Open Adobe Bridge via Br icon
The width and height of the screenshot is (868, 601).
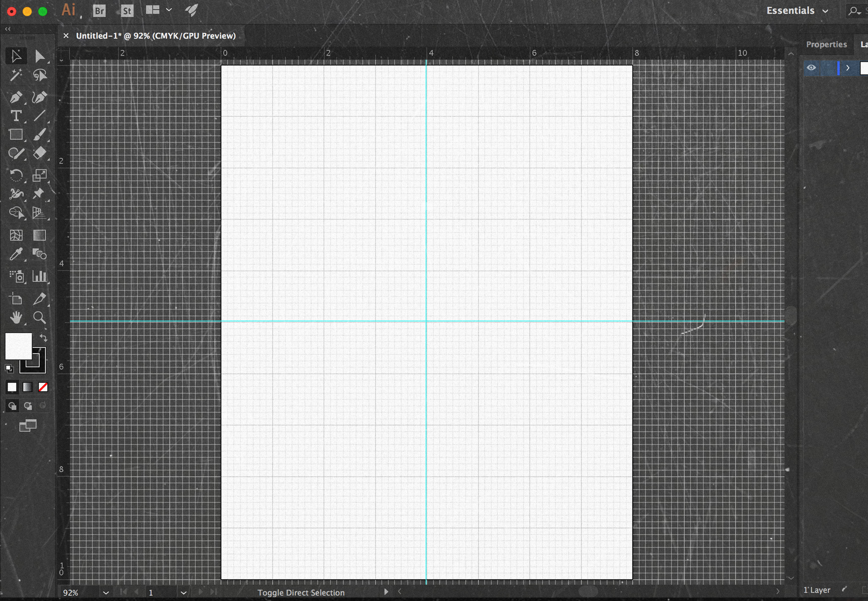[99, 11]
